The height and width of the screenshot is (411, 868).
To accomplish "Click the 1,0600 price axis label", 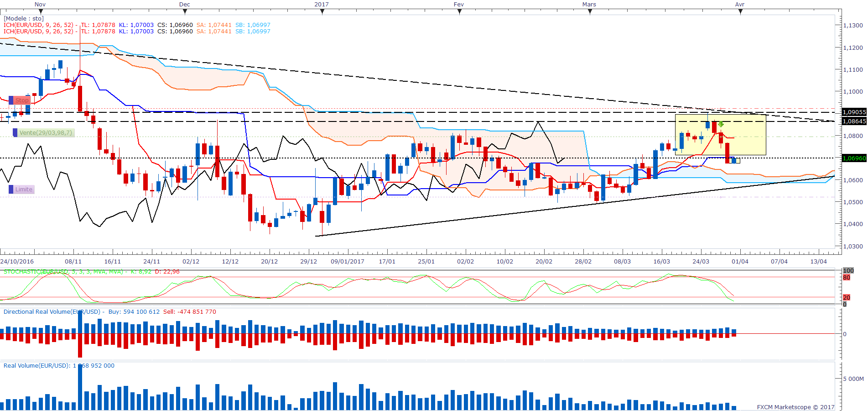I will [853, 180].
